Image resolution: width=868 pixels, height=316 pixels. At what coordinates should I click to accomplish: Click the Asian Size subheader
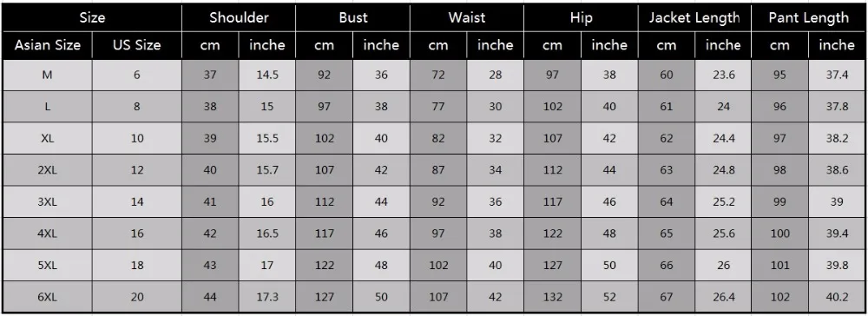click(47, 45)
